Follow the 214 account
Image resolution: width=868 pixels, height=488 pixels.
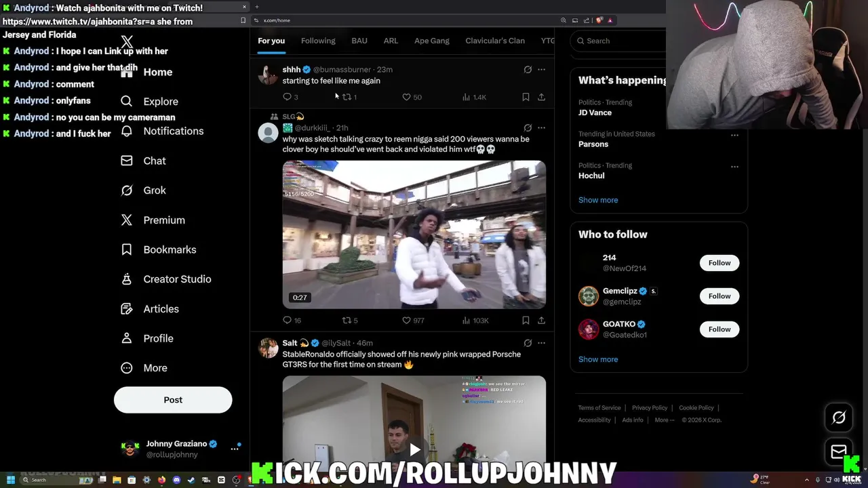pos(719,263)
